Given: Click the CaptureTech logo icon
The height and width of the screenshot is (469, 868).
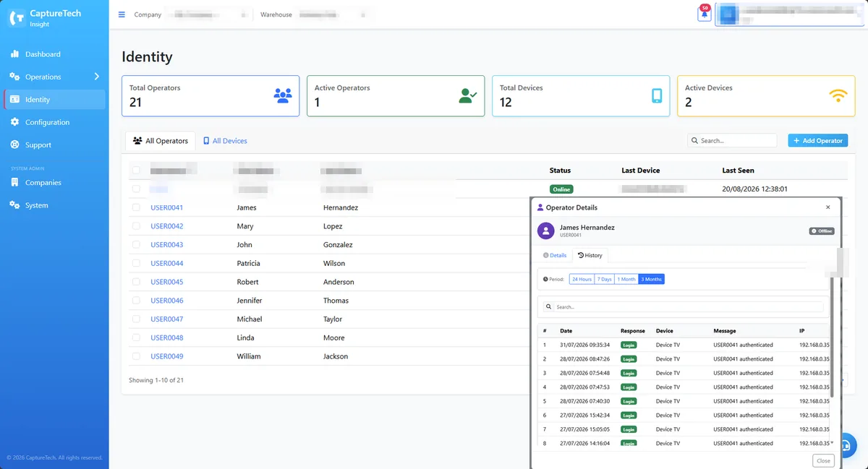Looking at the screenshot, I should pyautogui.click(x=16, y=18).
